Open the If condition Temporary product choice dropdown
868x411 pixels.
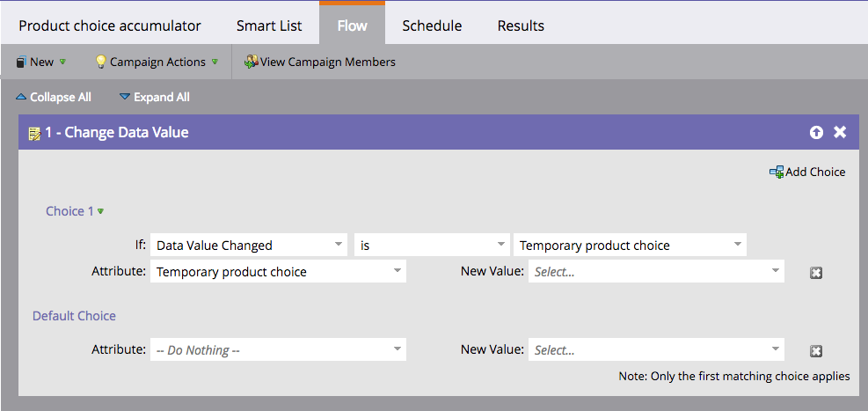630,246
